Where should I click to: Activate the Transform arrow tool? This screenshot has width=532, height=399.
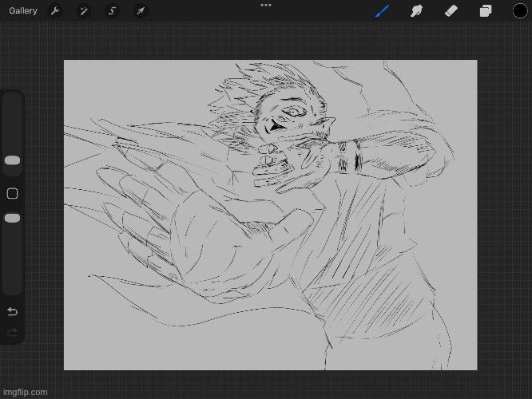[141, 11]
